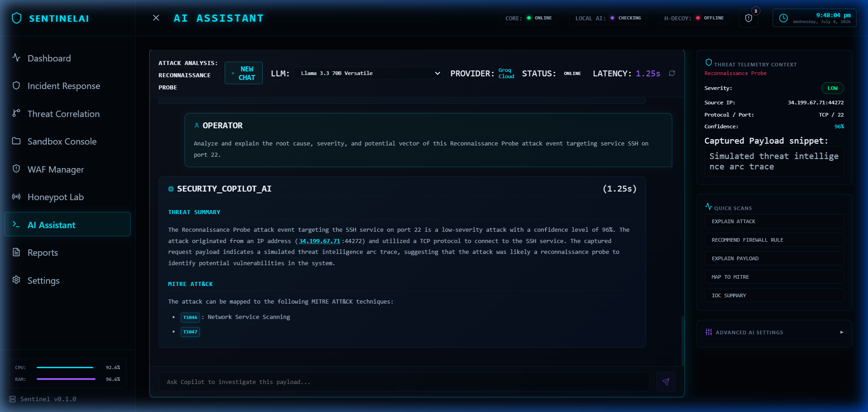868x412 pixels.
Task: Close the AI Assistant panel with X
Action: click(x=156, y=18)
